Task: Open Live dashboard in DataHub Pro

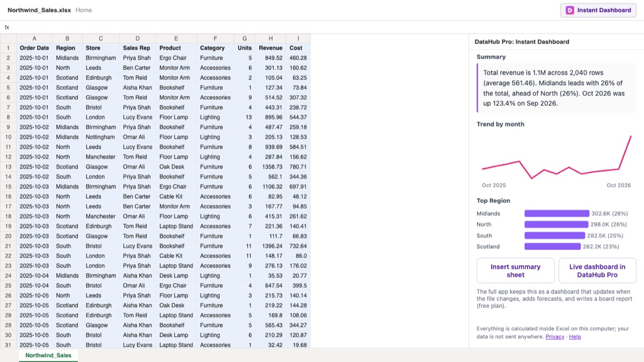Action: 597,271
